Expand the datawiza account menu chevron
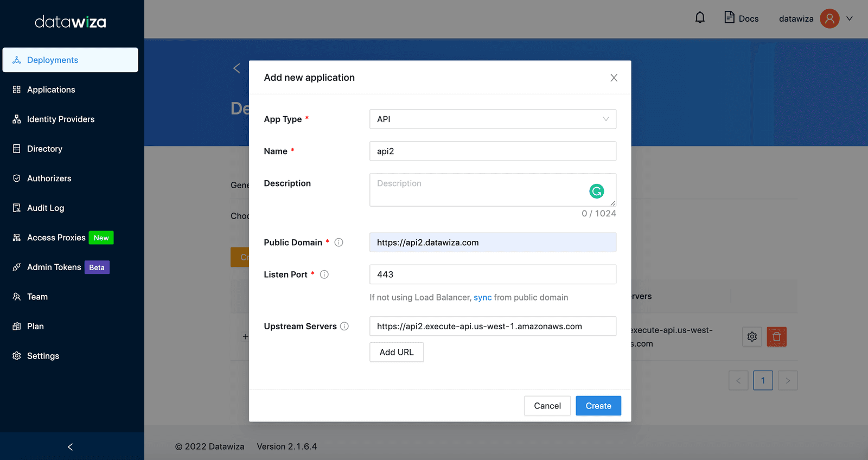Image resolution: width=868 pixels, height=460 pixels. coord(850,18)
